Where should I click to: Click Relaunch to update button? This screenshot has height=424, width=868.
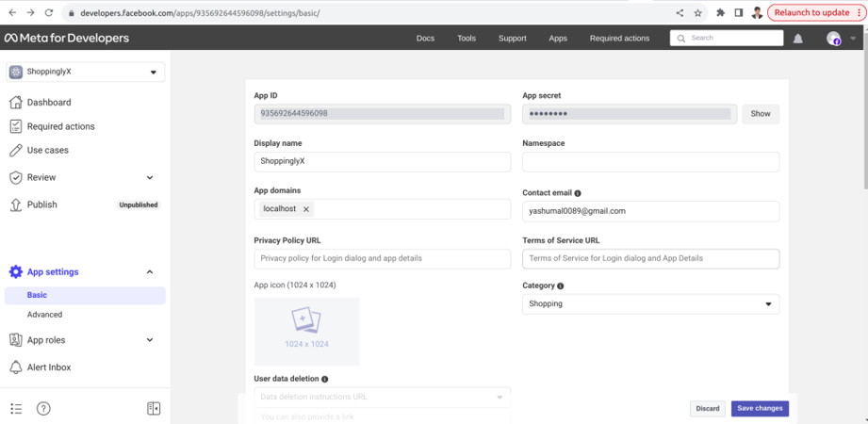[816, 13]
